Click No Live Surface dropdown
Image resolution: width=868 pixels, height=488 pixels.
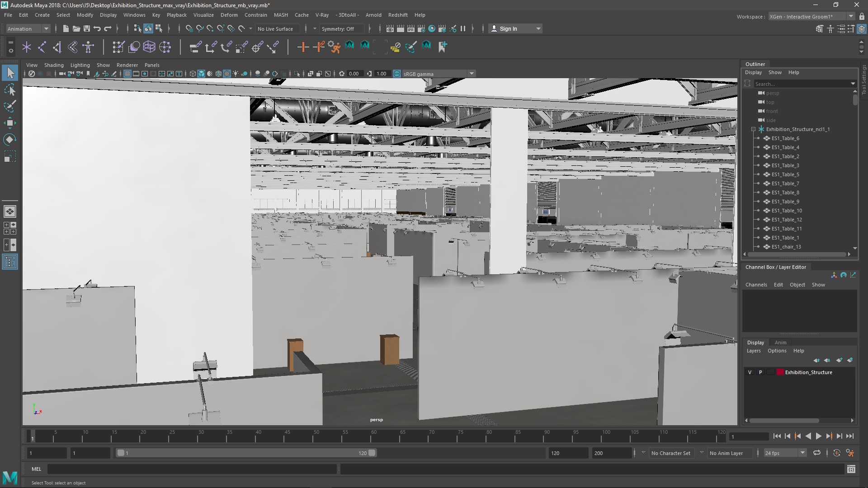(276, 28)
